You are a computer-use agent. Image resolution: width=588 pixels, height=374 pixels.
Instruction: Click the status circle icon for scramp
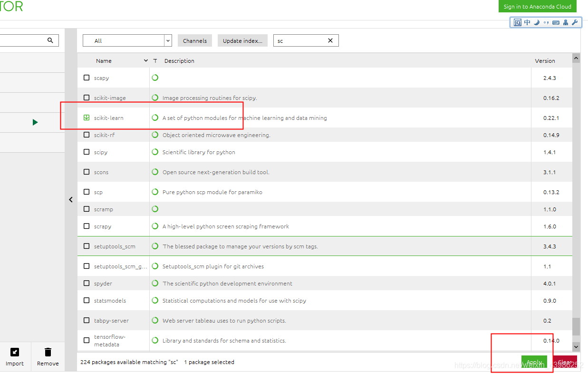(155, 209)
